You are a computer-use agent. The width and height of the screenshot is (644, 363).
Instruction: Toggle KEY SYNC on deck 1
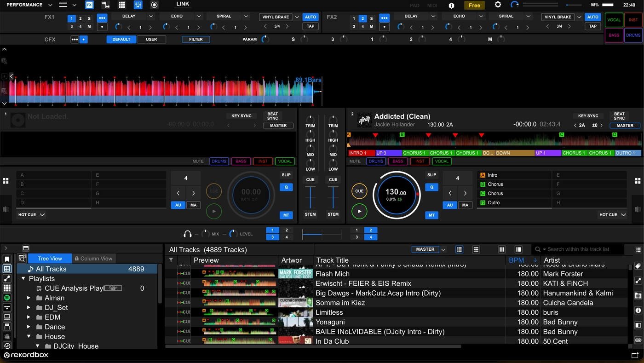pos(241,116)
